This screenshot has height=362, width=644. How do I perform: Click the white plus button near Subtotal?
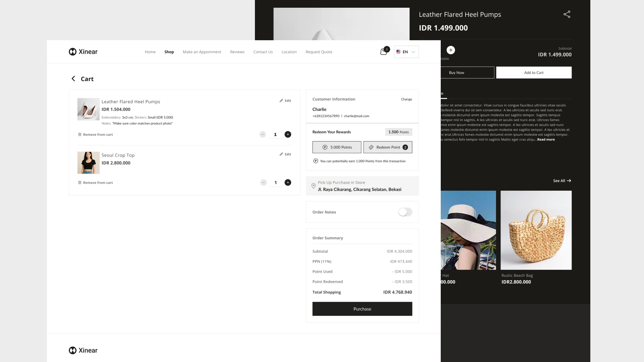[450, 50]
